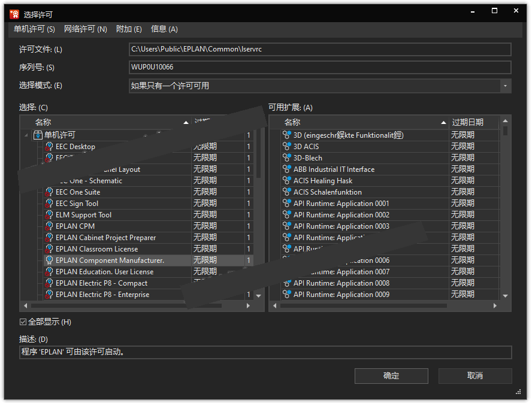Select EPLAN Classroom License row
532x403 pixels.
click(149, 249)
